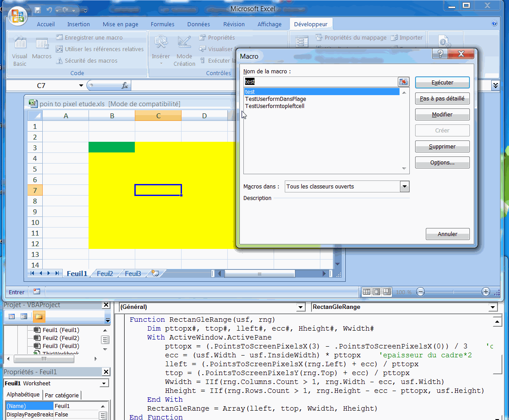Image resolution: width=509 pixels, height=420 pixels.
Task: Select TestUserformDansPlage in the macro list
Action: click(x=275, y=99)
